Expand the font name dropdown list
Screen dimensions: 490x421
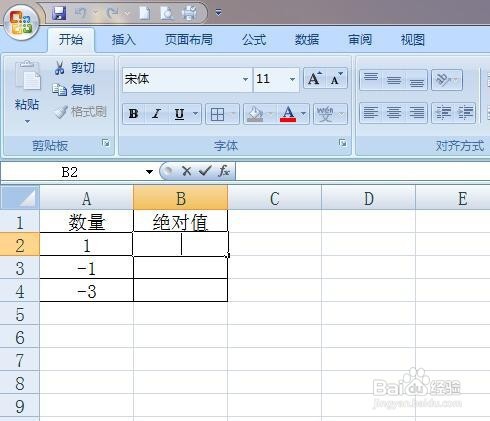point(245,79)
